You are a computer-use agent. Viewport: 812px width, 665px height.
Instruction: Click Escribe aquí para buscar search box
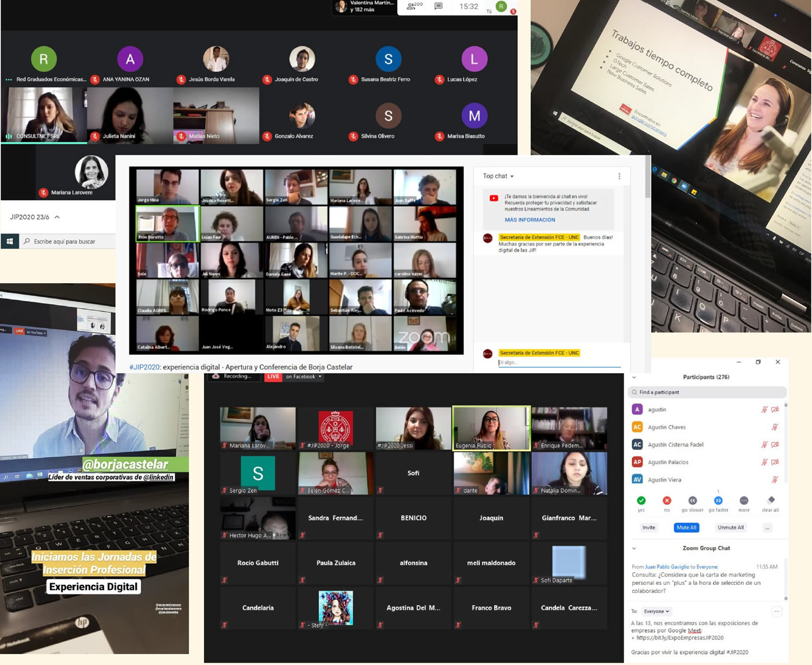67,241
